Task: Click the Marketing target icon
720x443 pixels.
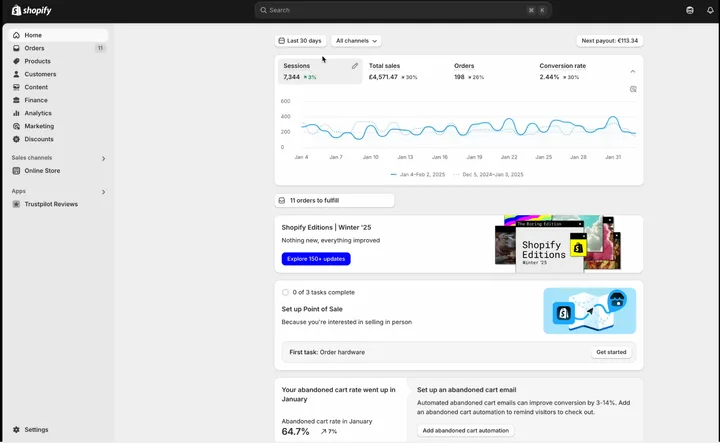Action: pyautogui.click(x=17, y=126)
